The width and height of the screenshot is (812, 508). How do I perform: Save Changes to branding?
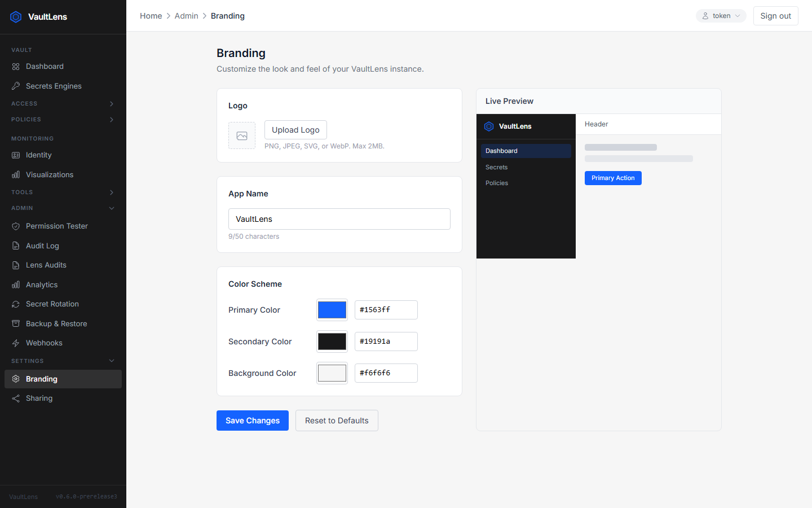(253, 421)
